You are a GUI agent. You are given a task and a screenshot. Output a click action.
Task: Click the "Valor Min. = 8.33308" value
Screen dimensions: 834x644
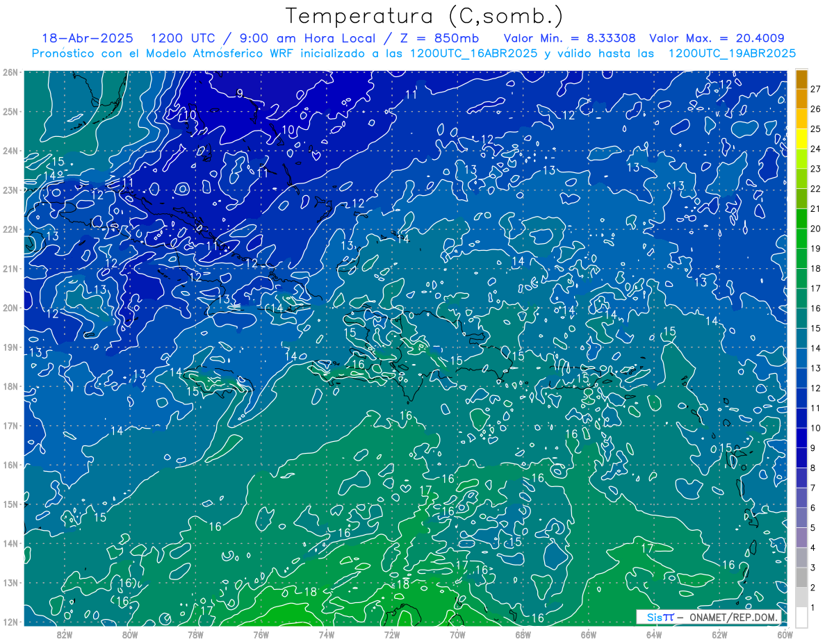click(569, 38)
